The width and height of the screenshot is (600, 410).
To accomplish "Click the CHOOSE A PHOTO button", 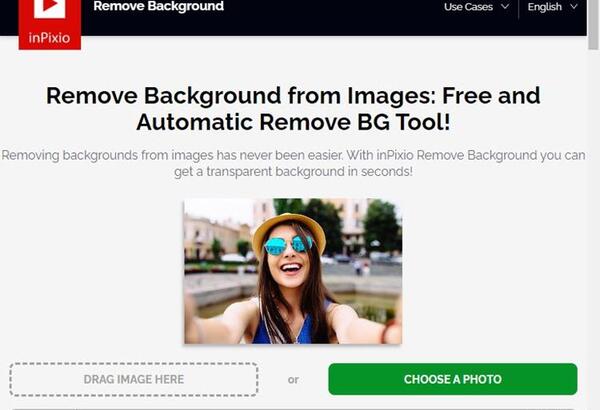I will tap(453, 379).
